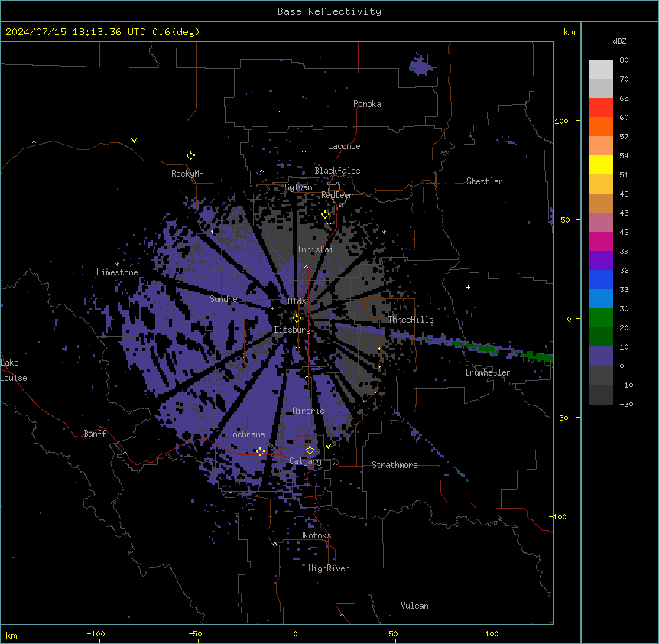Click the Cochrane map label

[246, 434]
